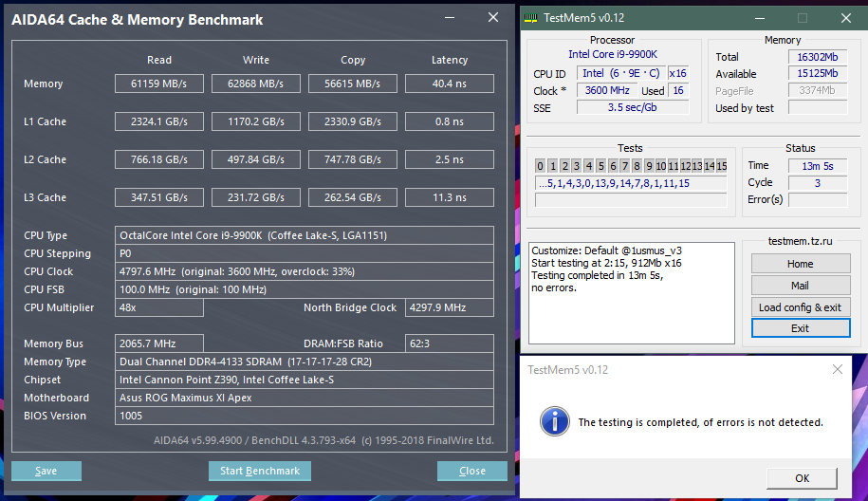The height and width of the screenshot is (501, 868).
Task: Click the x16 thread count field
Action: click(x=678, y=73)
